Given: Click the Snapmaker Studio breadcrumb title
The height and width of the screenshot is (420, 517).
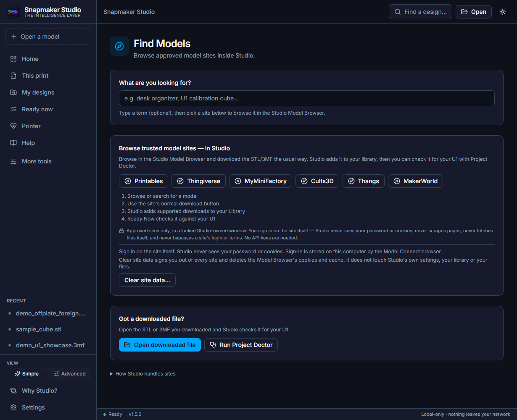Looking at the screenshot, I should pyautogui.click(x=129, y=12).
